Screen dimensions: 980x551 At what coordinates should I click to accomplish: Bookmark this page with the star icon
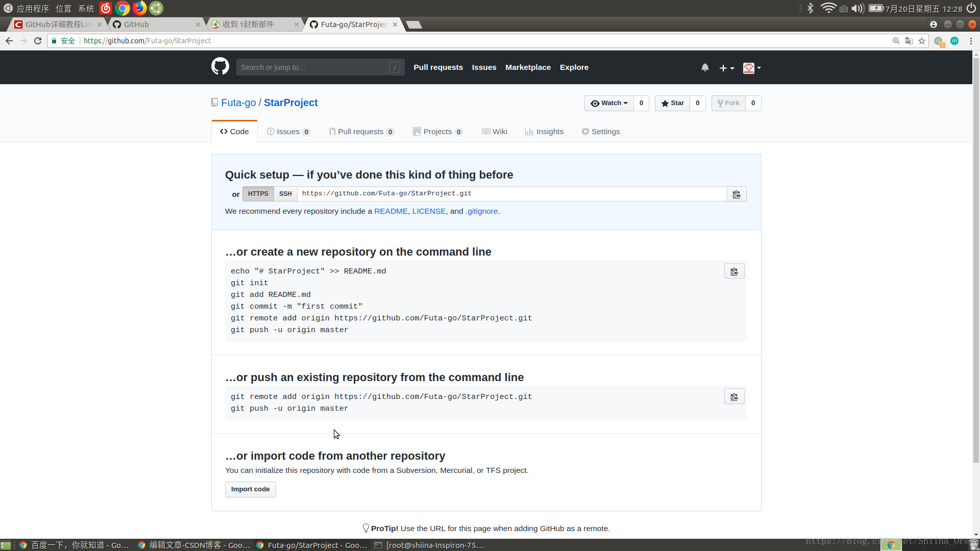point(922,41)
